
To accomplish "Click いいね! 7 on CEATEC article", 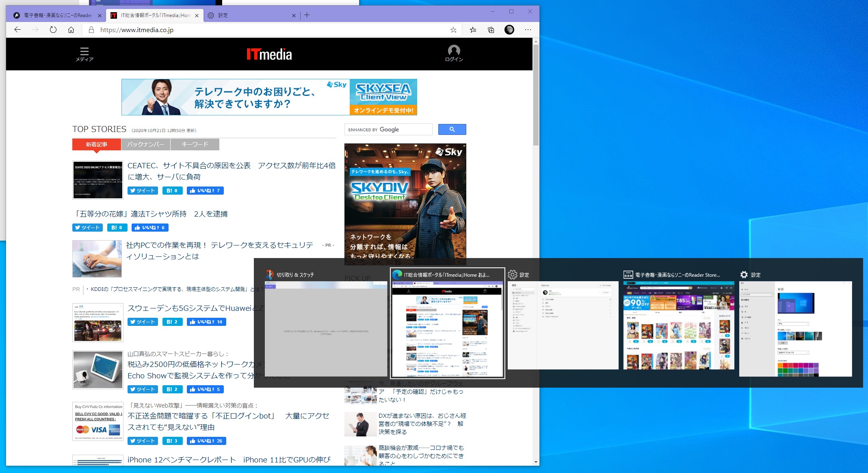I will pos(205,191).
